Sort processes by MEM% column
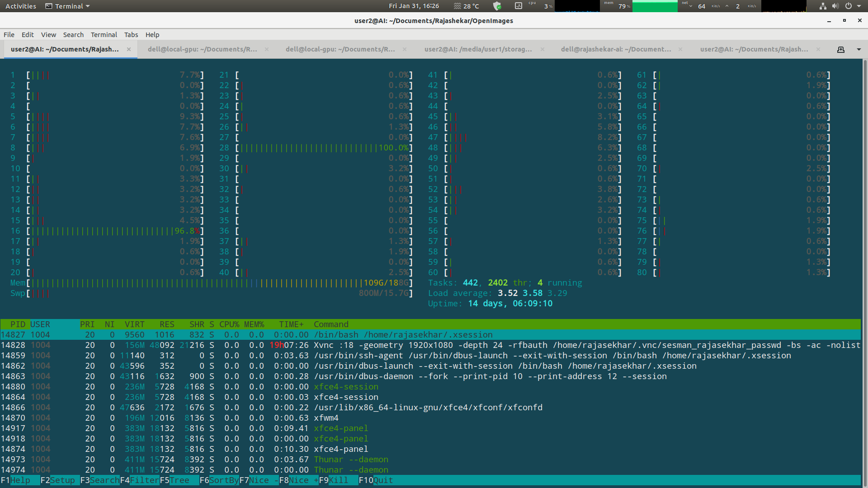 point(254,324)
